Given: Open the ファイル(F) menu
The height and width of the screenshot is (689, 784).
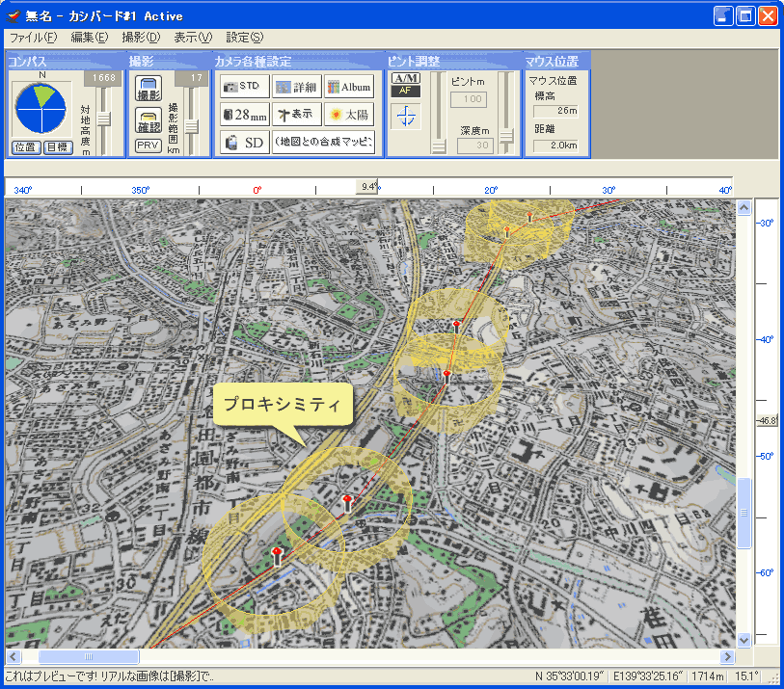Looking at the screenshot, I should click(x=33, y=38).
